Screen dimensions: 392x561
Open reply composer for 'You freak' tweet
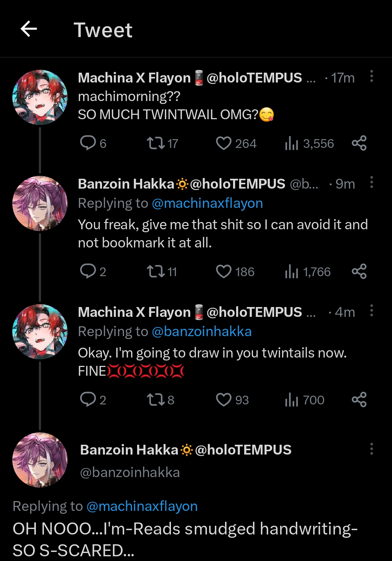[88, 271]
